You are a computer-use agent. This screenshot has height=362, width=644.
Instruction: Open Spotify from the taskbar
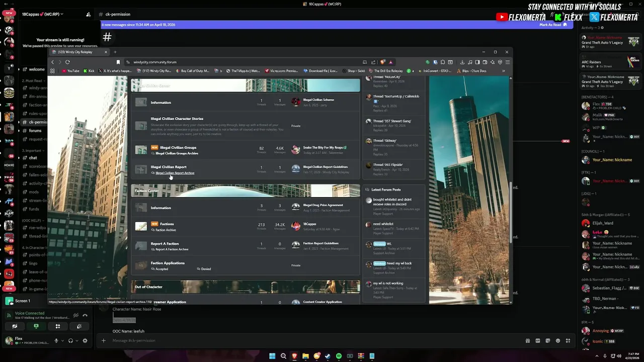pos(339,356)
